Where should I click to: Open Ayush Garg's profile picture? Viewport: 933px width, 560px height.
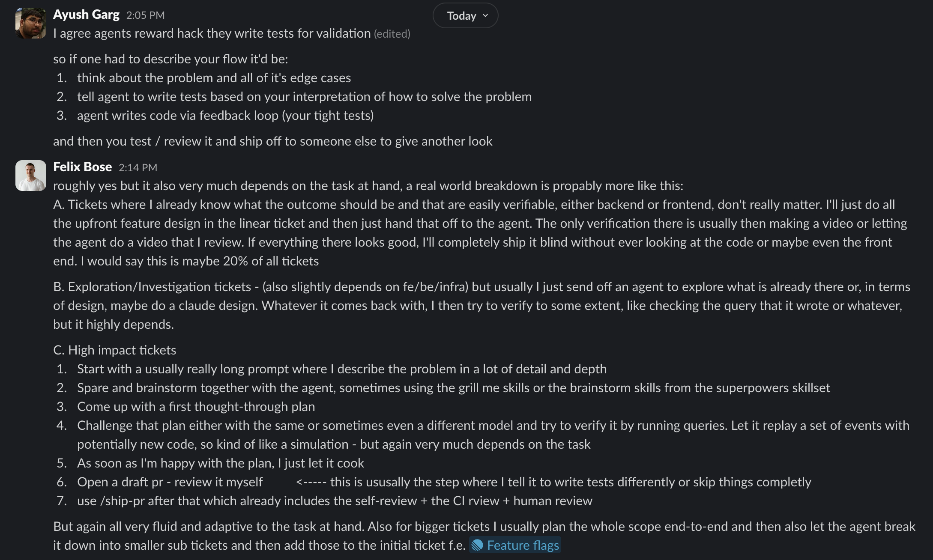(30, 23)
